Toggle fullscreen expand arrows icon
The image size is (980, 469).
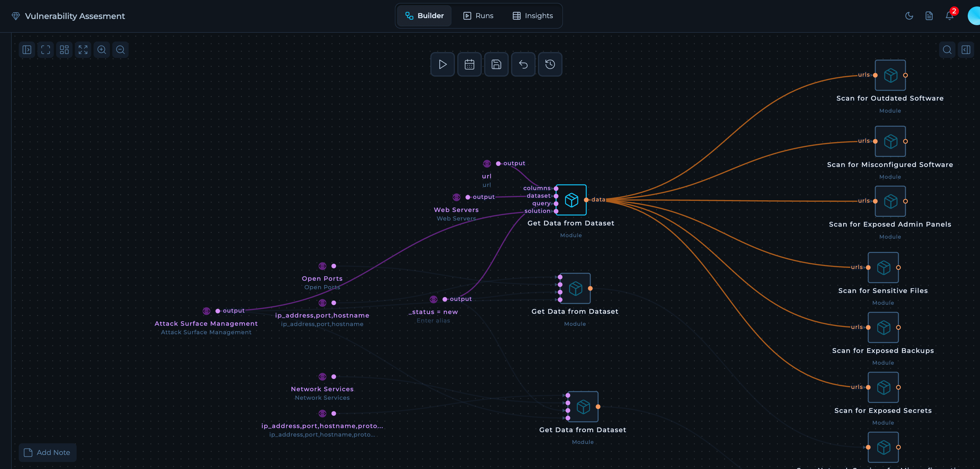point(83,50)
